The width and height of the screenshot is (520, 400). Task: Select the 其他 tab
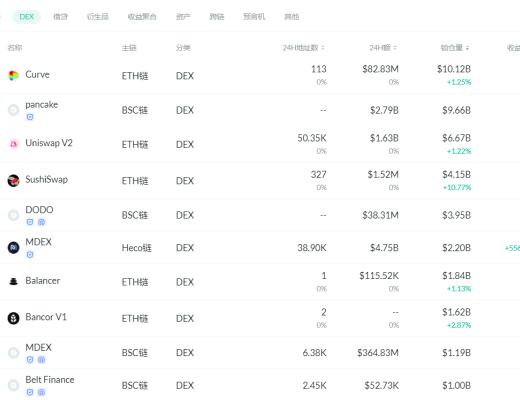point(292,17)
